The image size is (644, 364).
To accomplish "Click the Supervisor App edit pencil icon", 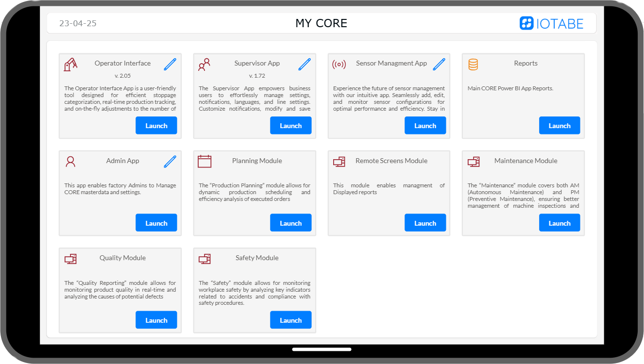I will tap(305, 64).
